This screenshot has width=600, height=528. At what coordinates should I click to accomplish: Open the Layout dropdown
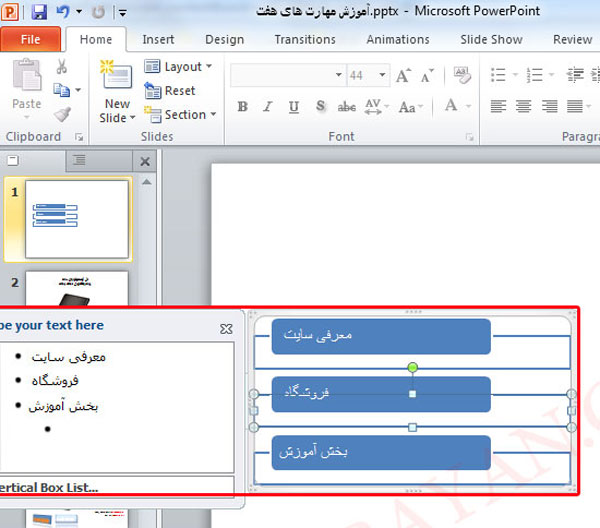tap(179, 67)
